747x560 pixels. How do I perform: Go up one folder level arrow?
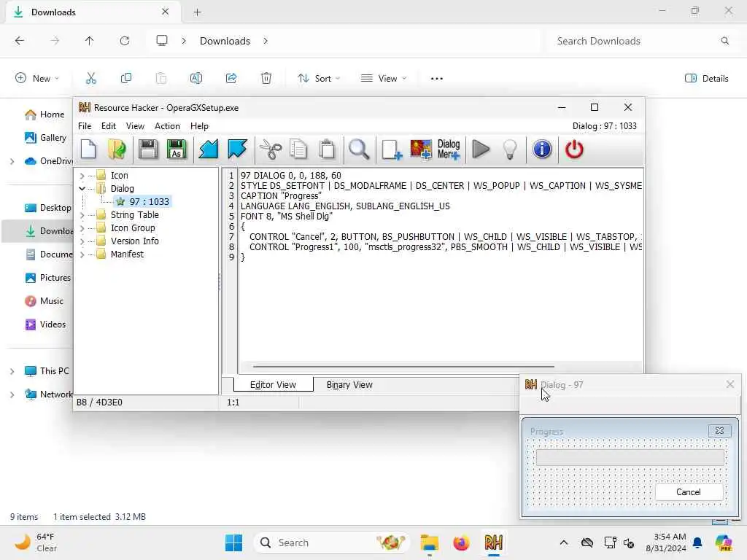90,41
